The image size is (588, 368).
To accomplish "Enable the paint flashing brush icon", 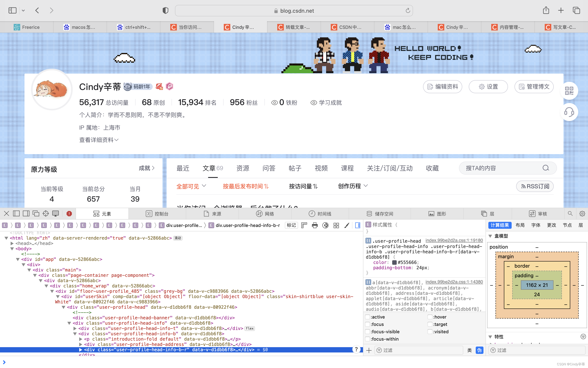I will coord(347,225).
